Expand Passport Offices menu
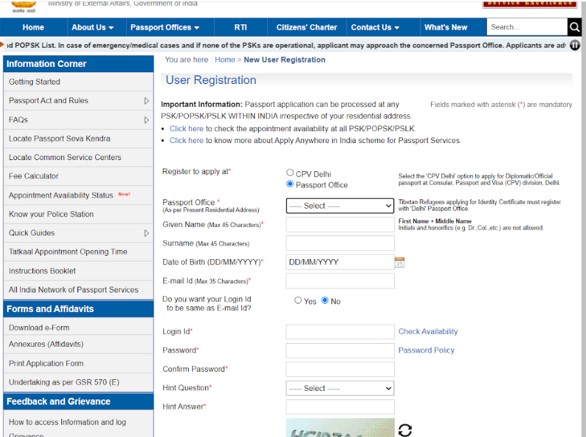 coord(164,27)
